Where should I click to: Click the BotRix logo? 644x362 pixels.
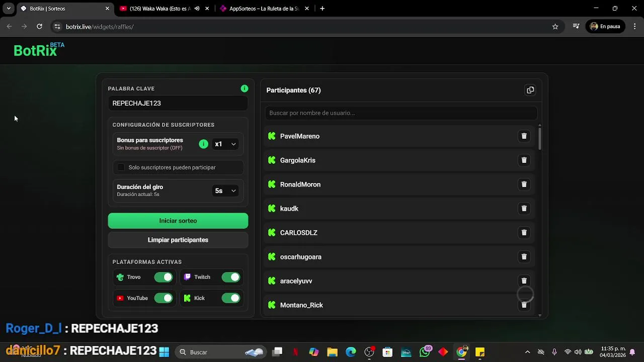point(39,50)
